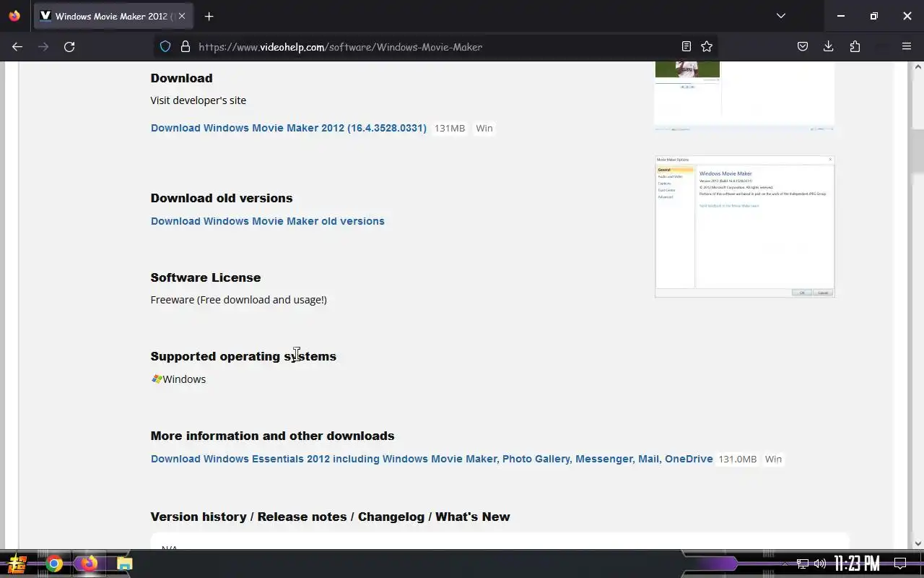Open the Firefox hamburger application menu
The image size is (924, 578).
pos(907,46)
